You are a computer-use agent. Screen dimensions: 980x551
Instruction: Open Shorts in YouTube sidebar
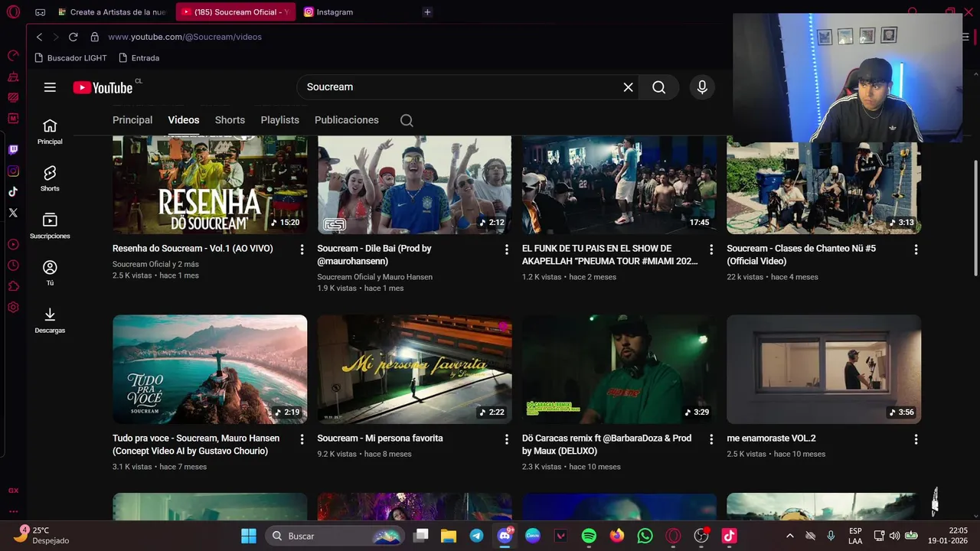[x=50, y=178]
